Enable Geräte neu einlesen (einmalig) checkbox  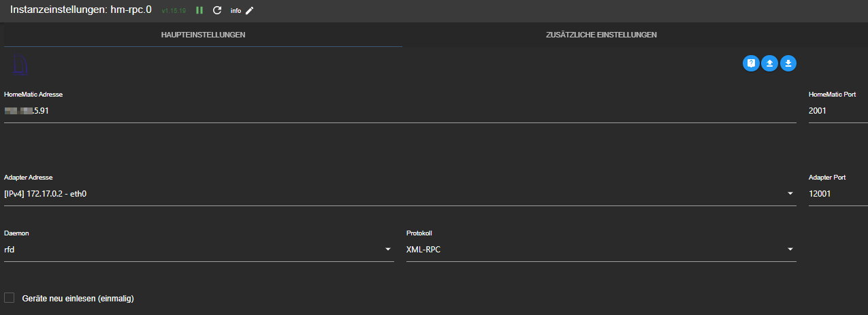[x=10, y=297]
